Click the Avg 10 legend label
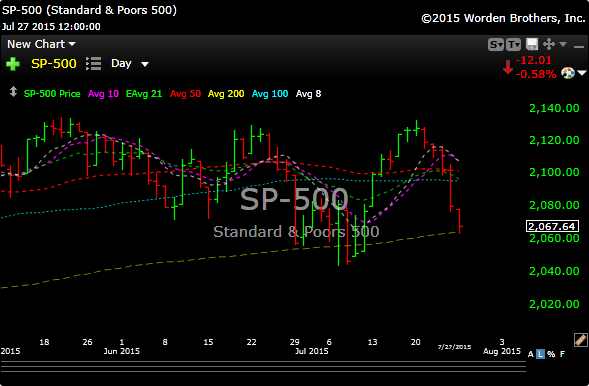 pyautogui.click(x=103, y=94)
